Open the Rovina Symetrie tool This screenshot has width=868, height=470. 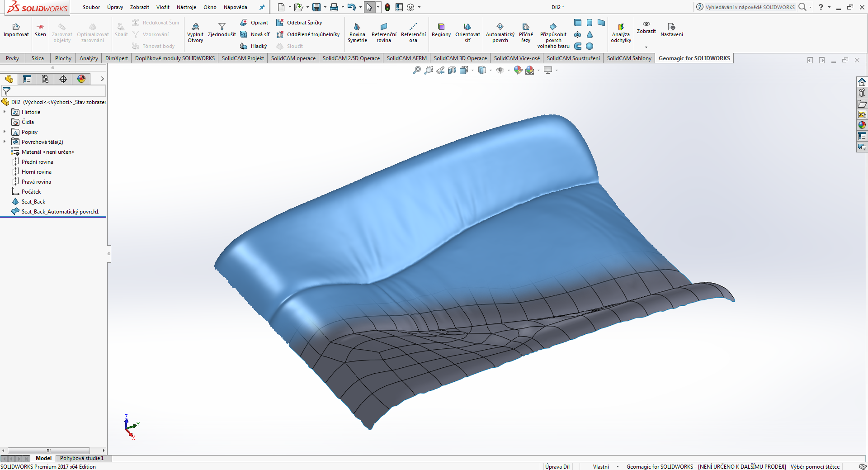pos(357,27)
